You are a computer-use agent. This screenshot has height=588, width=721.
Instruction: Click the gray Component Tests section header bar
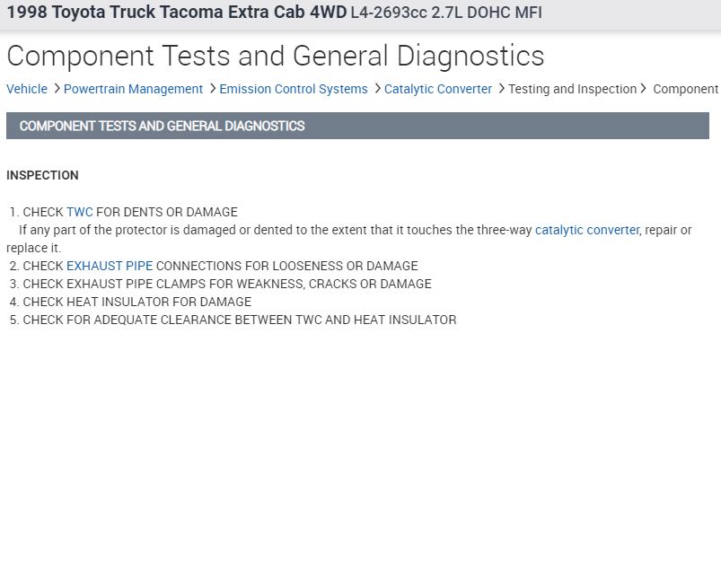(357, 126)
